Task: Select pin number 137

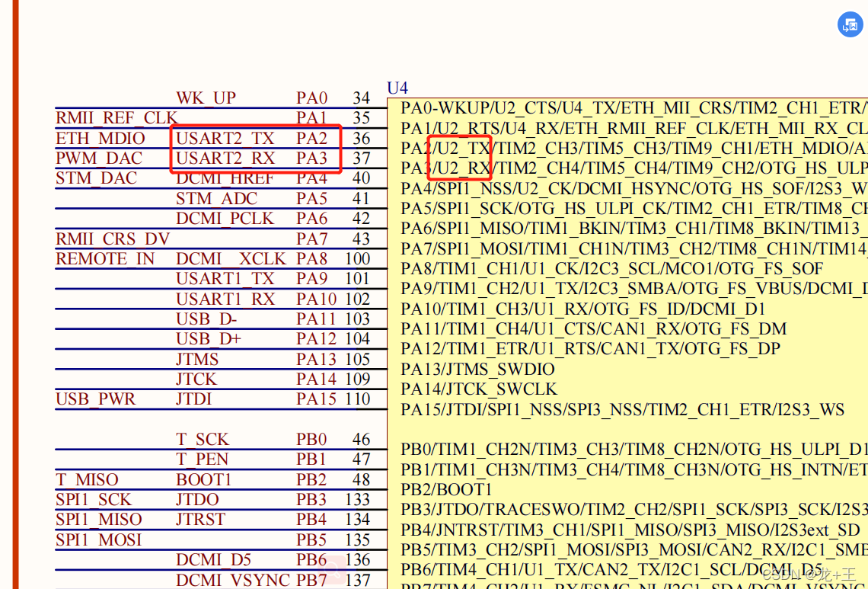Action: pos(357,580)
